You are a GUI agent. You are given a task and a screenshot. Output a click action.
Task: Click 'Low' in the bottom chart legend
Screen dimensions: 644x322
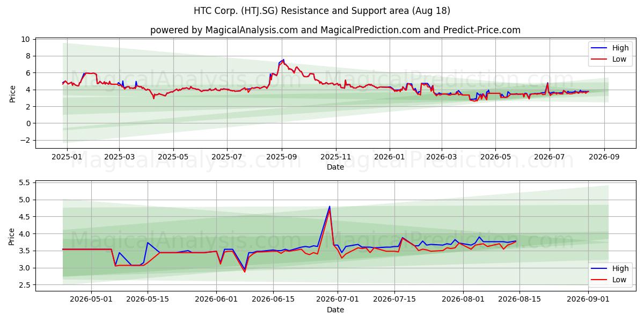coord(619,280)
